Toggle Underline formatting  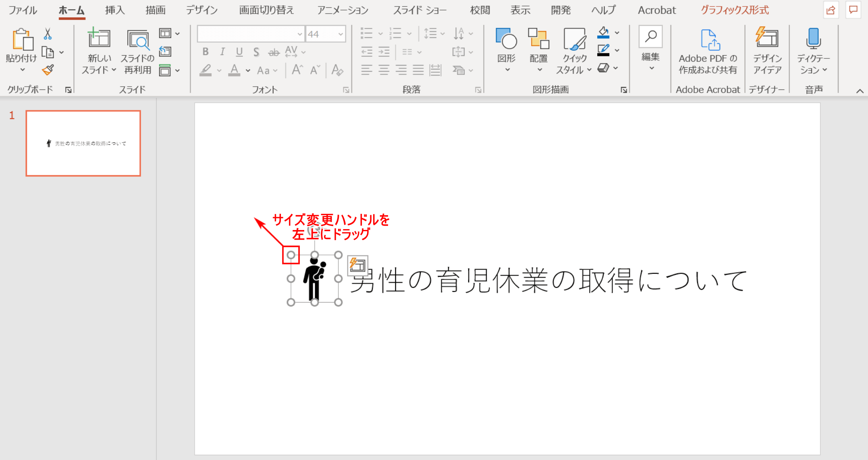pos(239,52)
